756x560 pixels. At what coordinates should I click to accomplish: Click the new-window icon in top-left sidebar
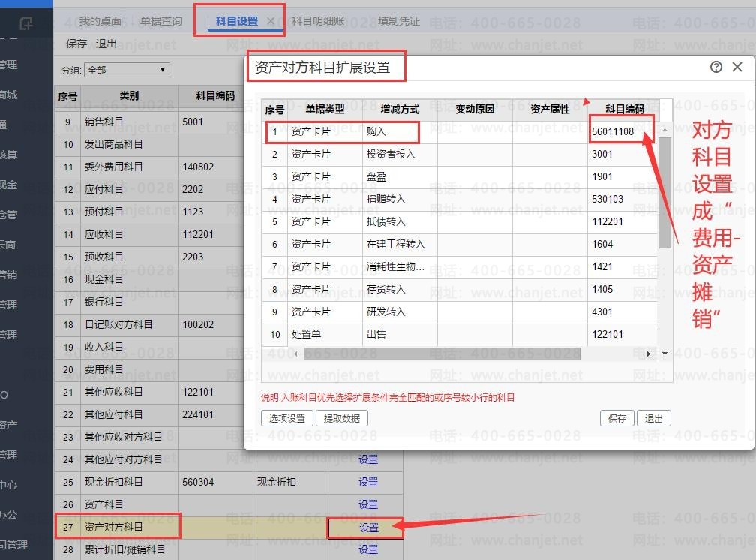(26, 23)
